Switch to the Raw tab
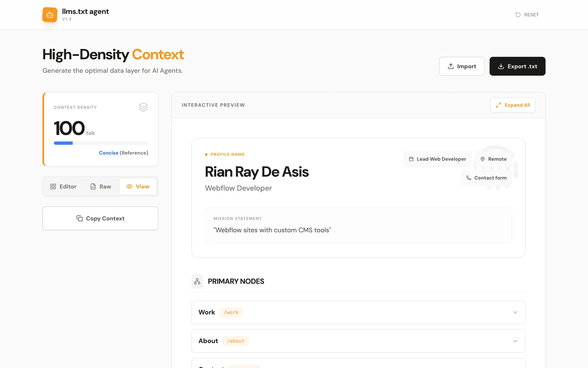 101,187
